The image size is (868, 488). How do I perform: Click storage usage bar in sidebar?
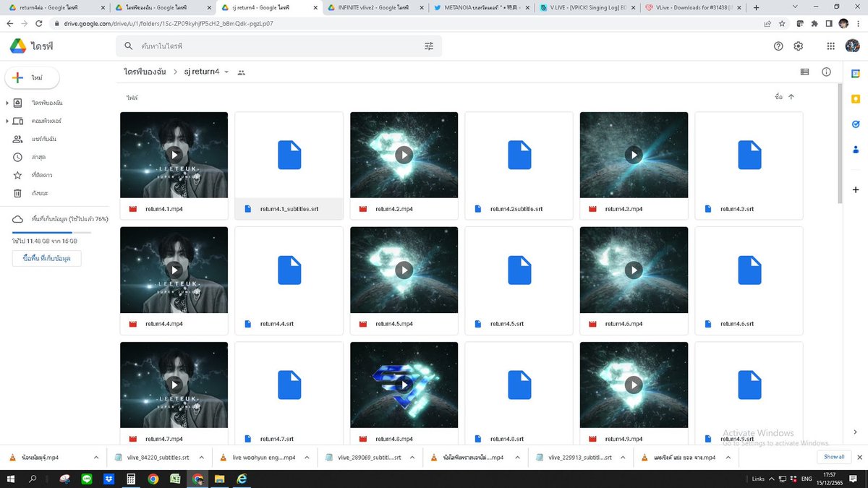[52, 233]
